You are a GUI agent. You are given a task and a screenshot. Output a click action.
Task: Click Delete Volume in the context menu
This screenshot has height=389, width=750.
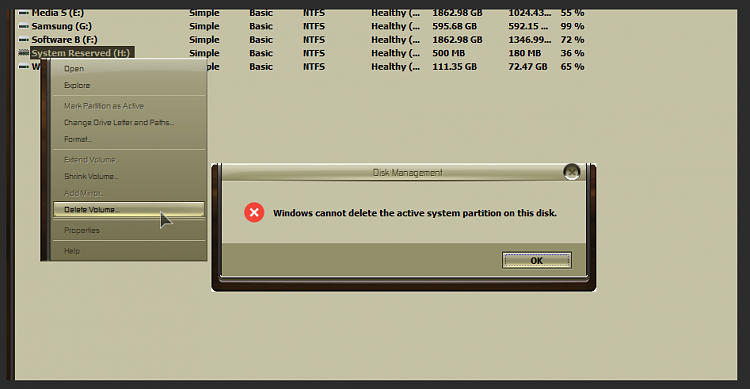coord(129,210)
